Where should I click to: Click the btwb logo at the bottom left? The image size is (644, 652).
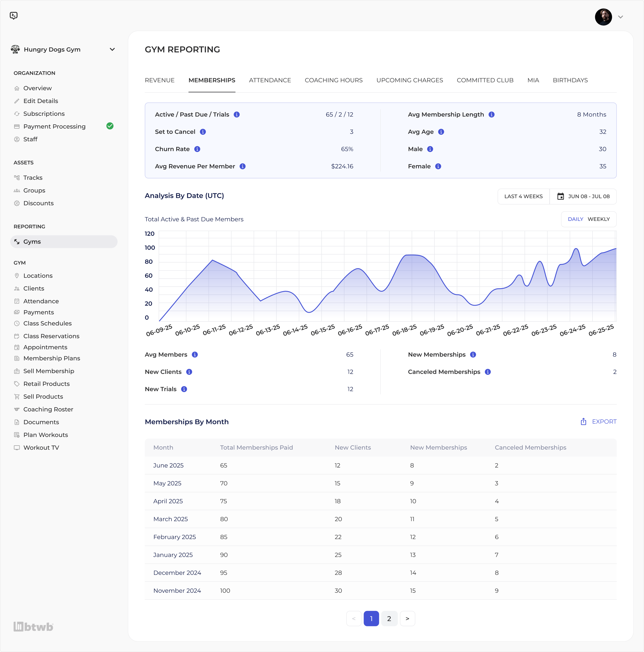coord(33,626)
